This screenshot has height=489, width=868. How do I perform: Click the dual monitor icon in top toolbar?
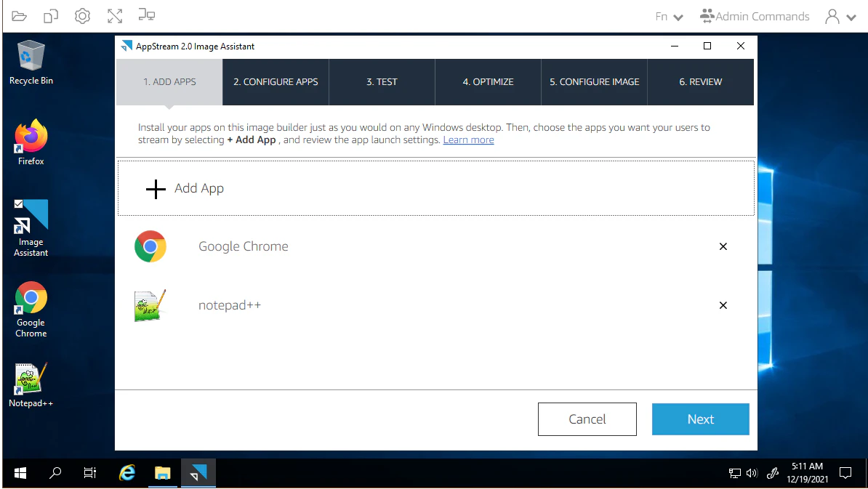(147, 15)
